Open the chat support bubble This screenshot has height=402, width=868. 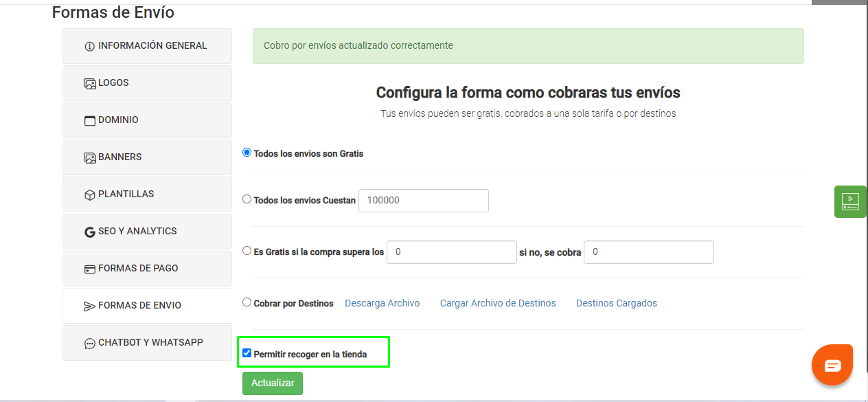point(832,364)
